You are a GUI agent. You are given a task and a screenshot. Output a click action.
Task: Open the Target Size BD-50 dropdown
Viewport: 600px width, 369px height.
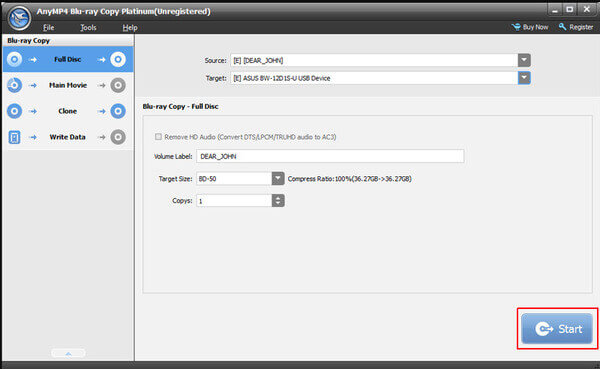pyautogui.click(x=278, y=178)
